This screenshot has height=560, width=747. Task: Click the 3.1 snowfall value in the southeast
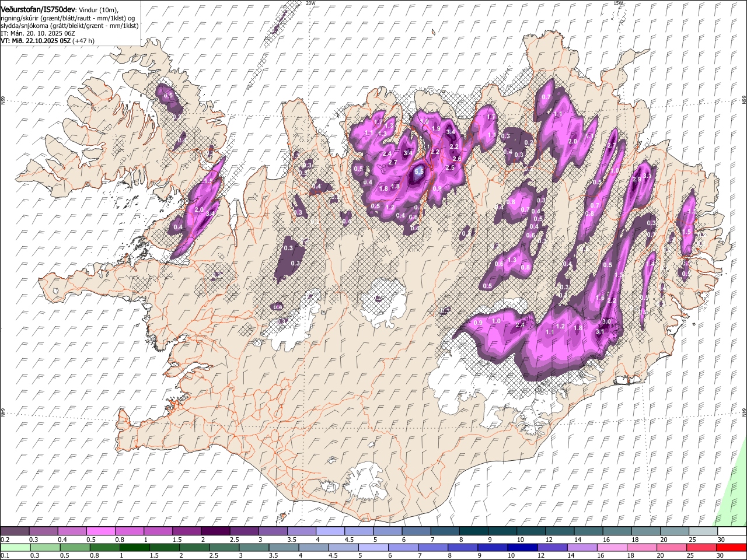coord(600,331)
